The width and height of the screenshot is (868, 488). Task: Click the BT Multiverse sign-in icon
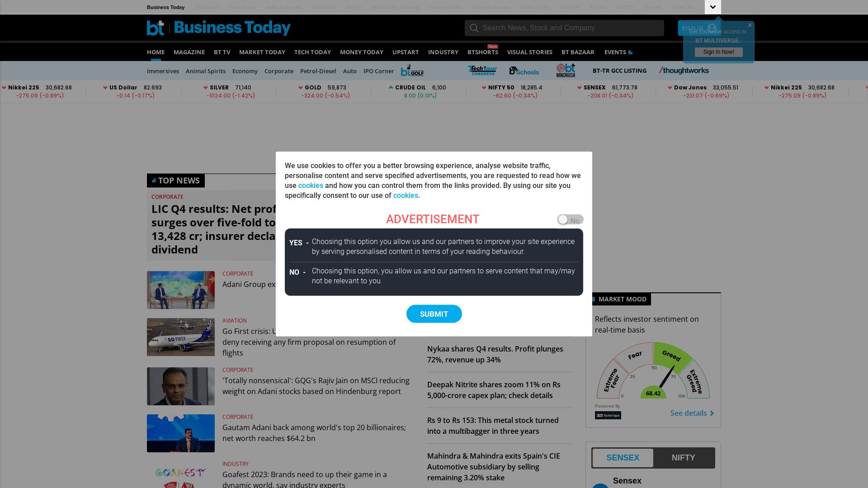712,28
